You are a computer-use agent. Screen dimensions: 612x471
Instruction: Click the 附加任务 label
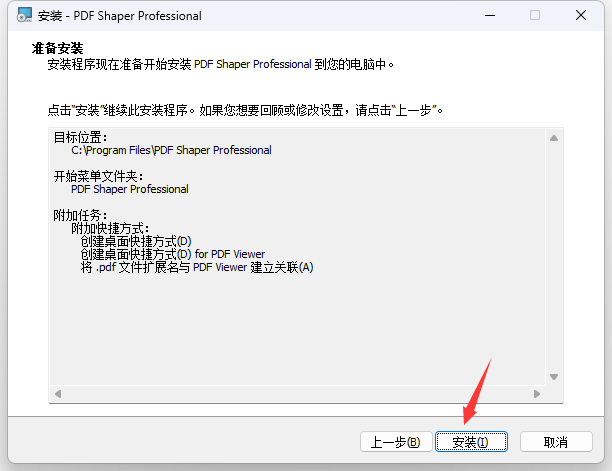coord(80,215)
